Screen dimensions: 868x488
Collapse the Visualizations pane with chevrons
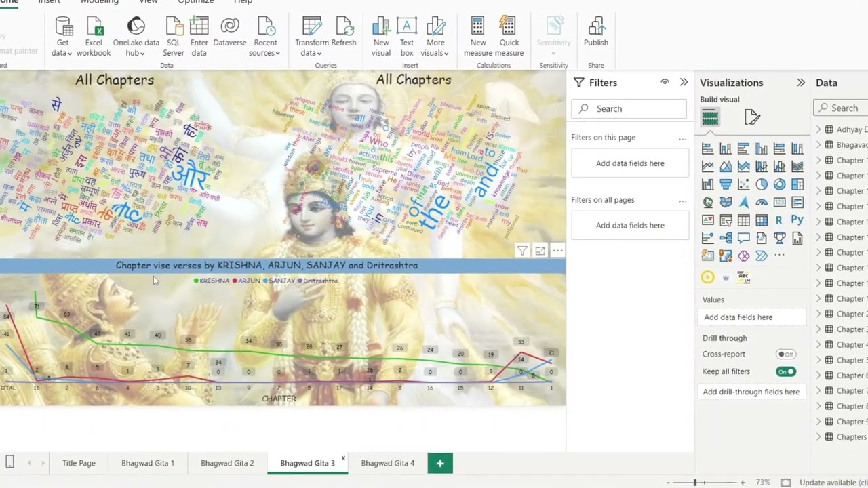(801, 83)
